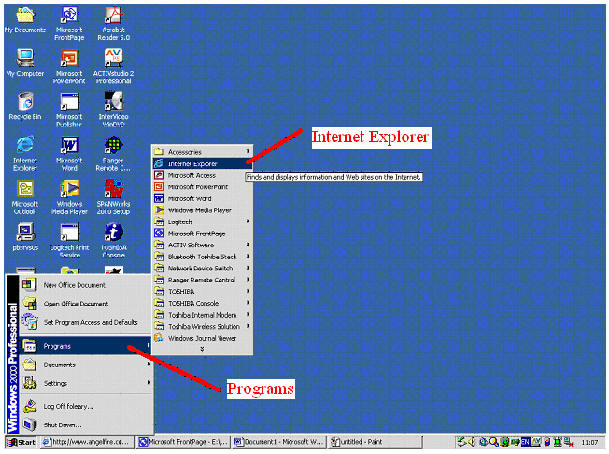Launch Internet Explorer from Programs submenu

(202, 164)
